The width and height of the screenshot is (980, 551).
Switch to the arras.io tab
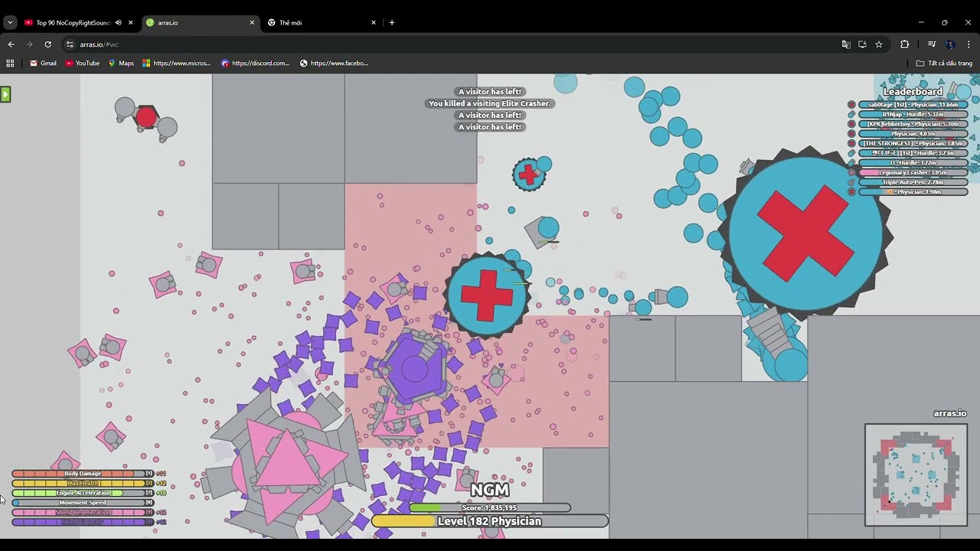[199, 23]
